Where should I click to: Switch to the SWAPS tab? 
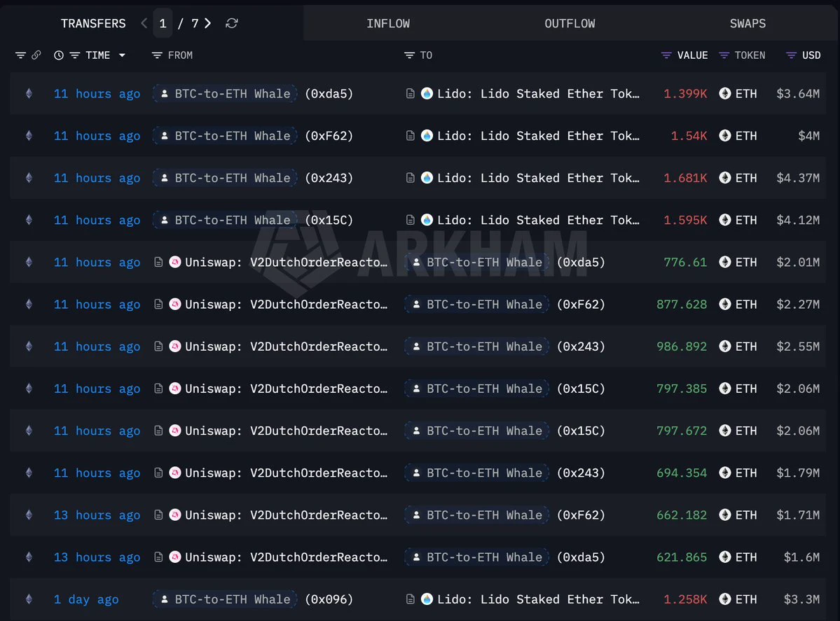748,24
